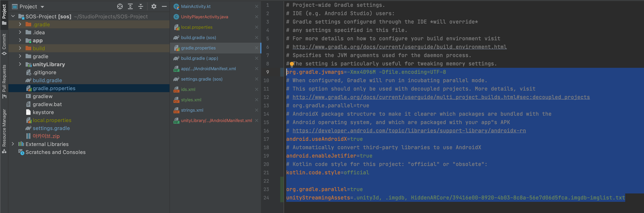Close the ids.xml tab
The height and width of the screenshot is (213, 644).
[256, 89]
